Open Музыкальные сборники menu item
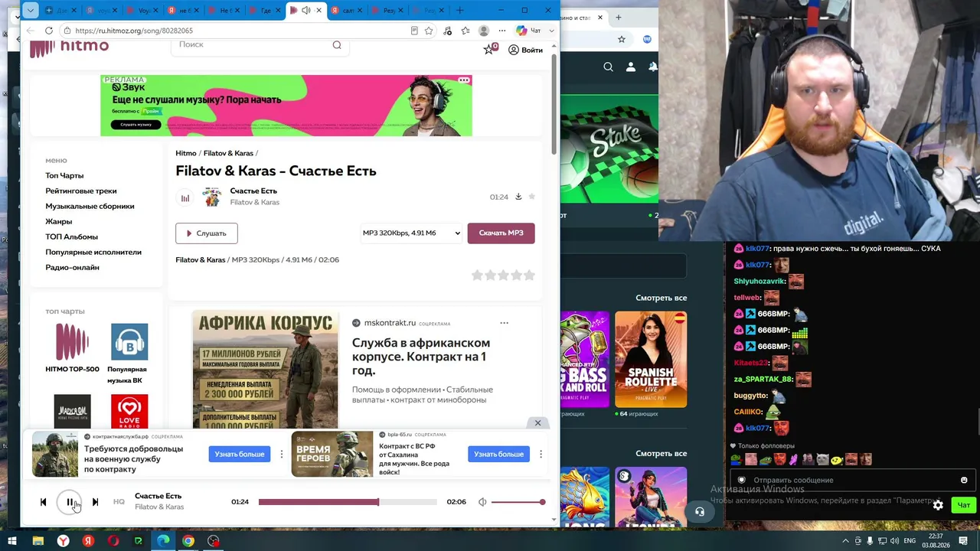This screenshot has width=980, height=551. click(x=90, y=206)
